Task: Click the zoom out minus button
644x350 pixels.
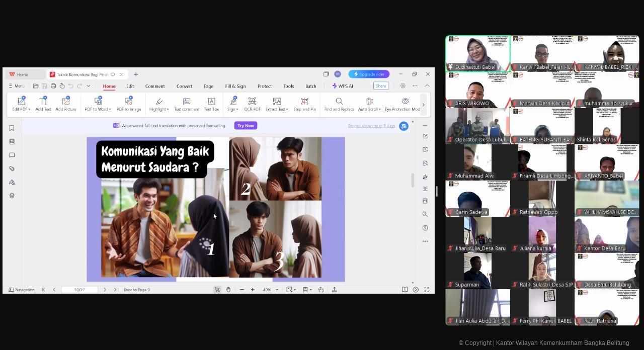Action: tap(242, 290)
